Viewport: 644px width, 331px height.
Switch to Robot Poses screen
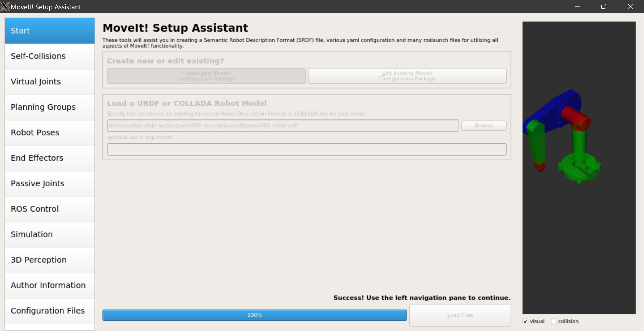(50, 133)
